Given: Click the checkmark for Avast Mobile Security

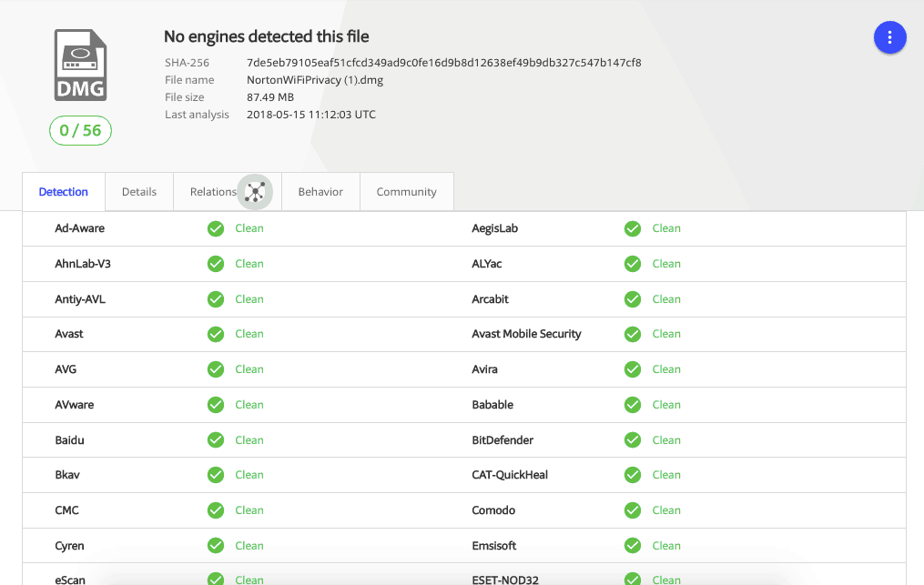Looking at the screenshot, I should click(633, 334).
